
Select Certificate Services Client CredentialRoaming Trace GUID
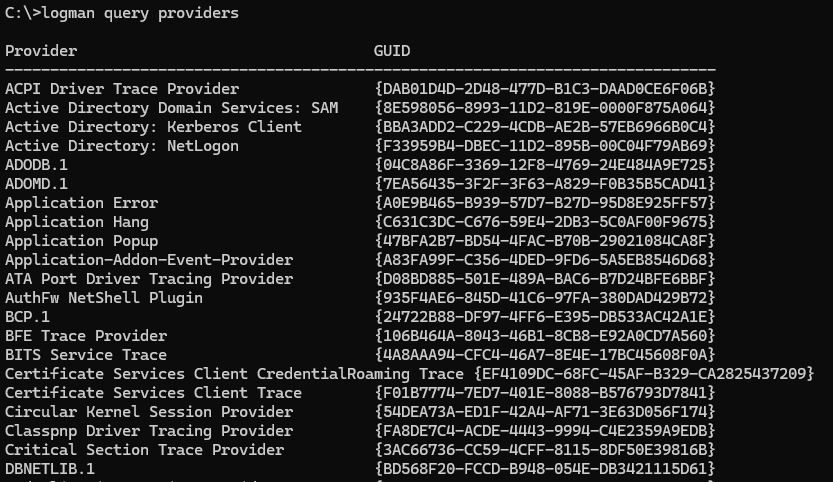(x=644, y=374)
